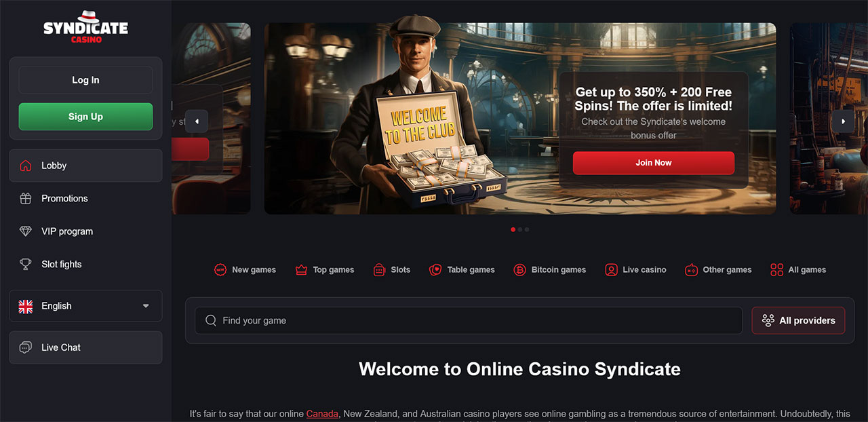
Task: Click the VIP program diamond icon
Action: 26,231
